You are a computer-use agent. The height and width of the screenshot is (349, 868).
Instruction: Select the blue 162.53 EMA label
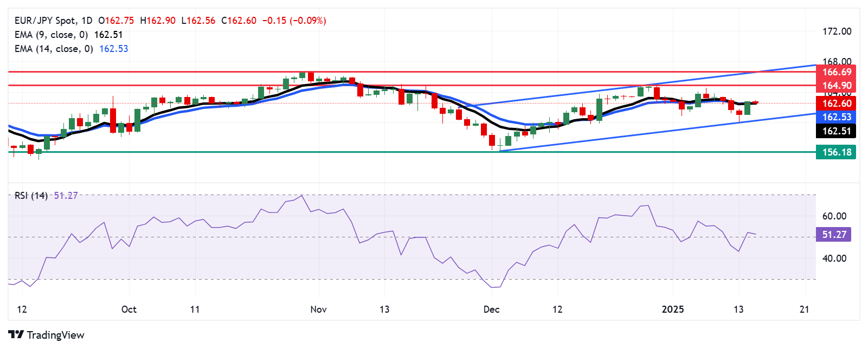tap(836, 117)
